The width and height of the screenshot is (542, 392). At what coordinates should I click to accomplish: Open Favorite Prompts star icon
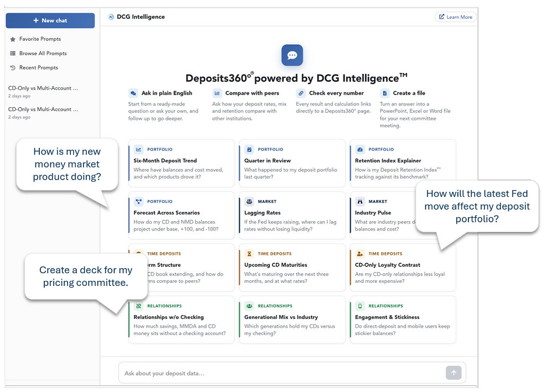13,39
